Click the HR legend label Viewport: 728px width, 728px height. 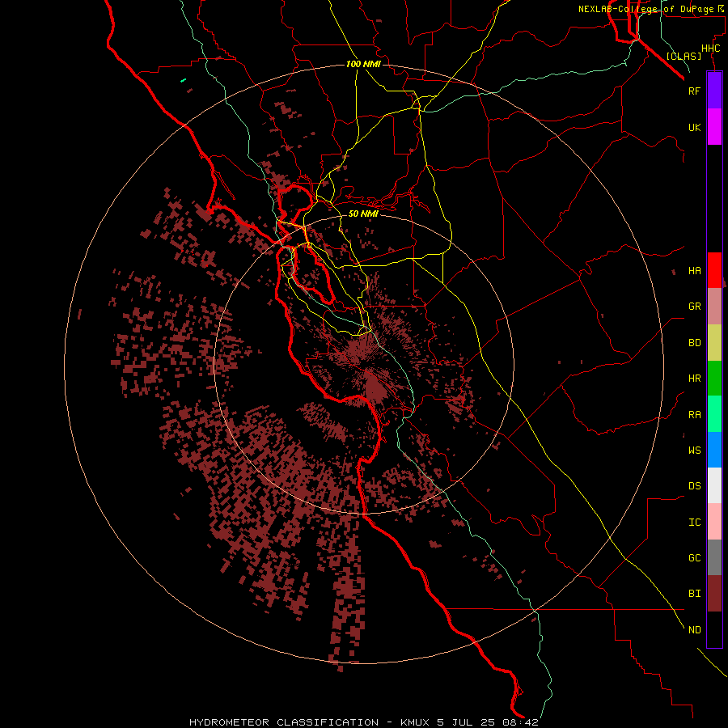pyautogui.click(x=694, y=379)
